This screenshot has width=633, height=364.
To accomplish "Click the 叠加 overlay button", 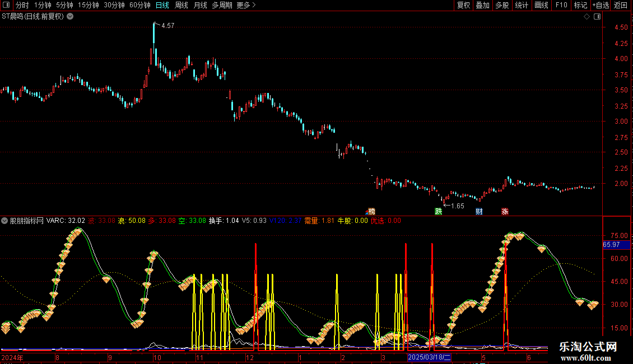I will (483, 5).
